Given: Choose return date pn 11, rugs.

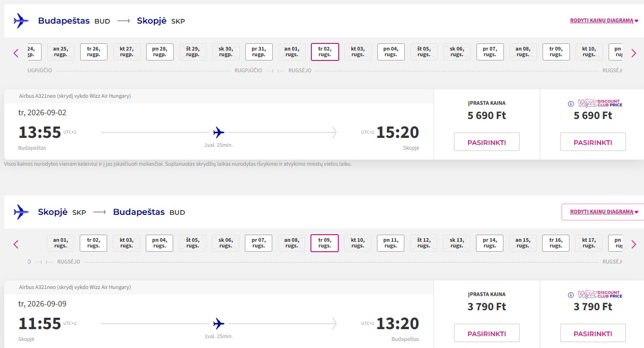Looking at the screenshot, I should (x=391, y=243).
